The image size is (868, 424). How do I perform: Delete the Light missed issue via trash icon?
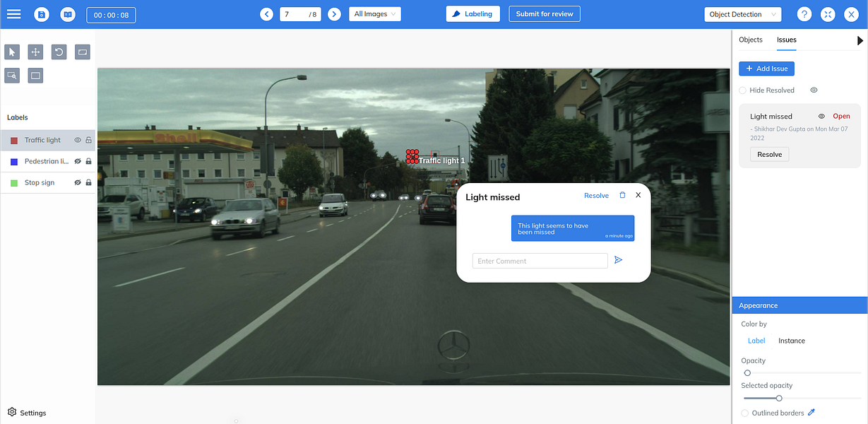pos(622,195)
